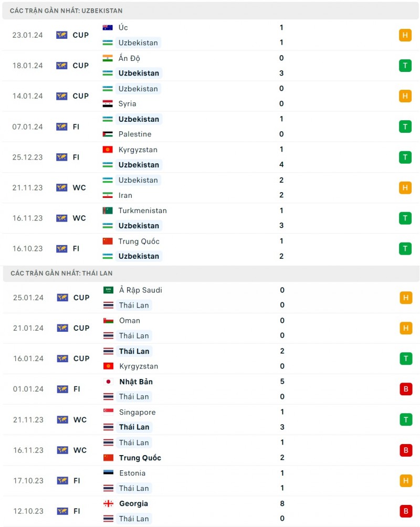Click the orange H badge for Oman match

[405, 328]
